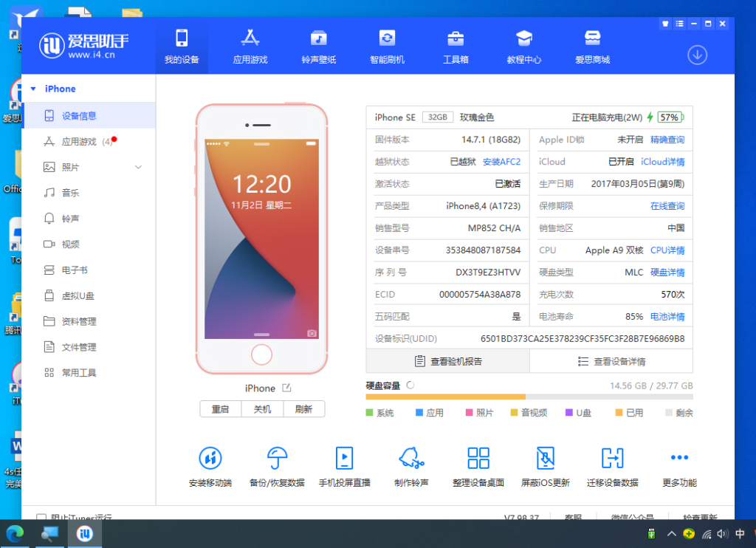Click the 中 input method indicator
The width and height of the screenshot is (756, 548).
tap(740, 533)
